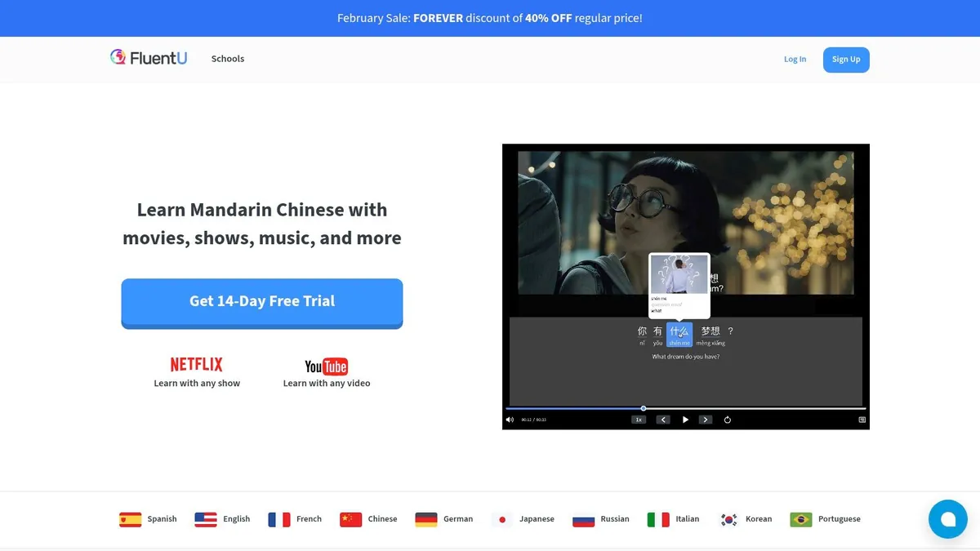Click the Netflix logo
Image resolution: width=980 pixels, height=551 pixels.
pos(197,364)
